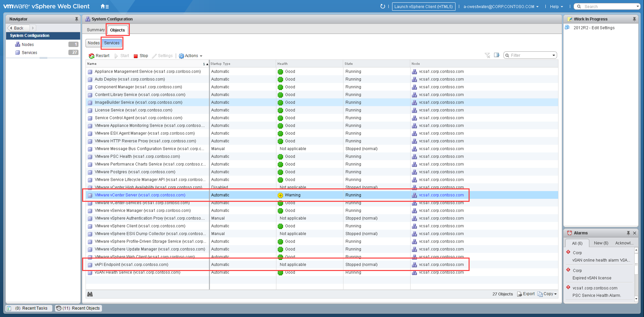Open Settings of the selected service
Viewport: 644px width, 317px height.
pyautogui.click(x=163, y=56)
